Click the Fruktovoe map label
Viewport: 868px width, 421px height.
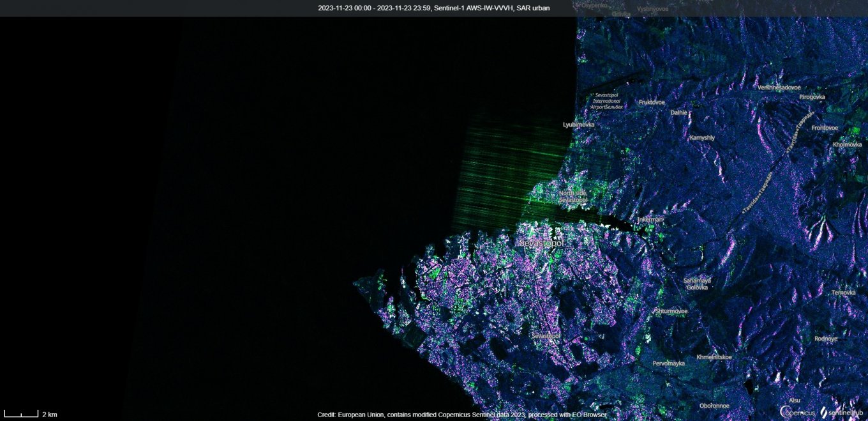[652, 102]
